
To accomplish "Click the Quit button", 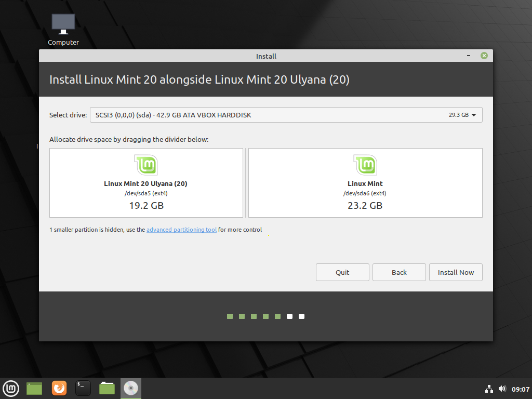I will 342,272.
